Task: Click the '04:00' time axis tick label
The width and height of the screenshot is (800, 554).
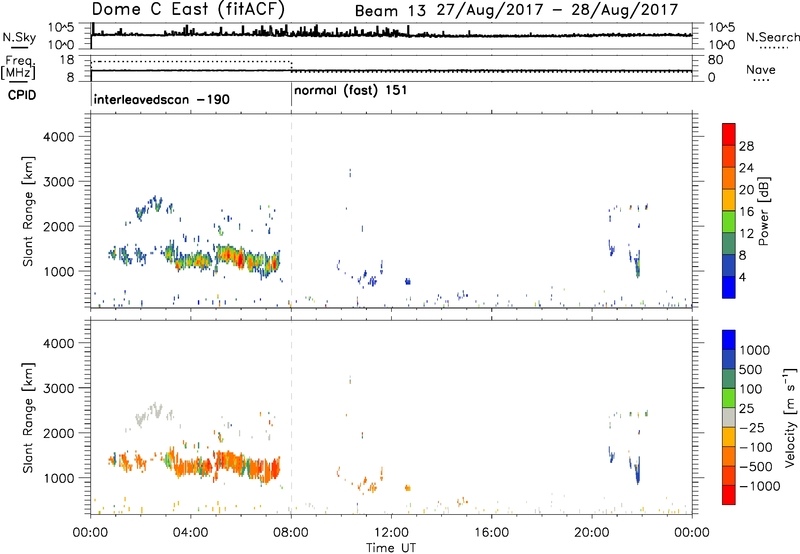Action: 191,533
